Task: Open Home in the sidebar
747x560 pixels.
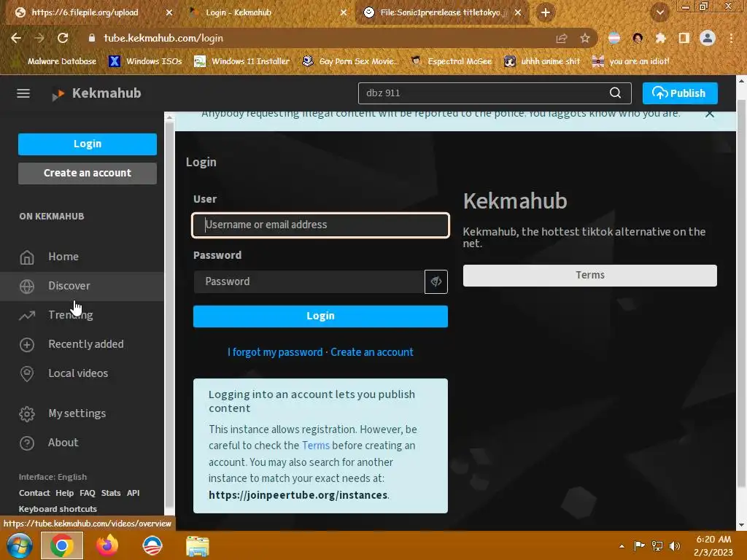Action: (82, 257)
